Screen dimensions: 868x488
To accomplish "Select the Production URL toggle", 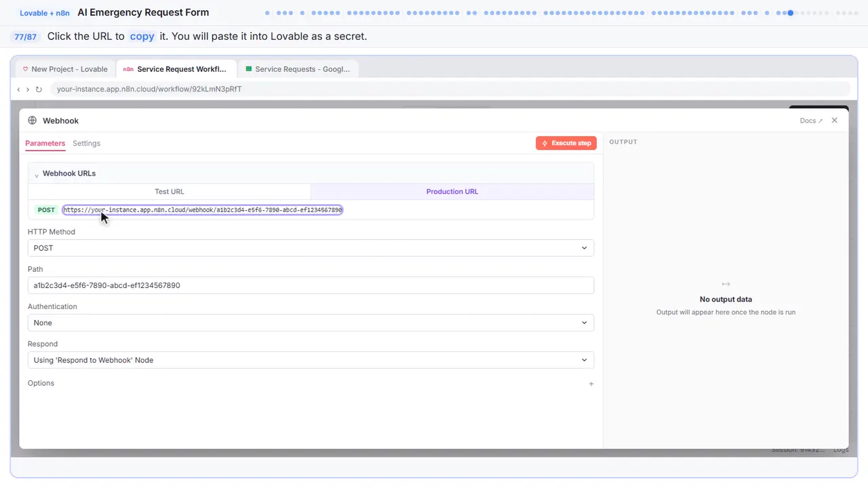I will (452, 192).
